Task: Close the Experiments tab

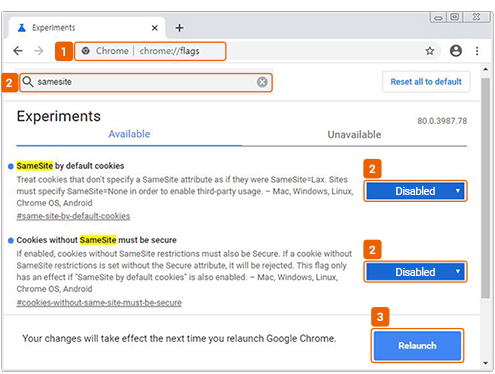Action: [x=155, y=28]
